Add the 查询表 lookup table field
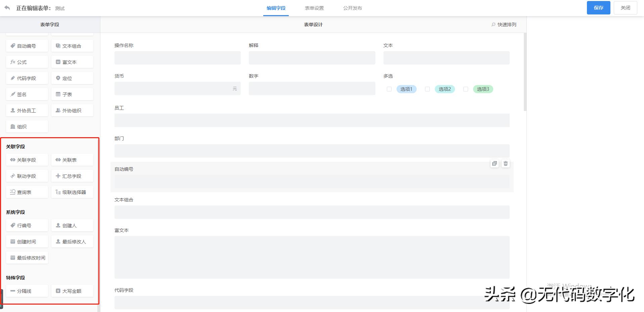Screen dimensions: 644x312 click(x=27, y=192)
